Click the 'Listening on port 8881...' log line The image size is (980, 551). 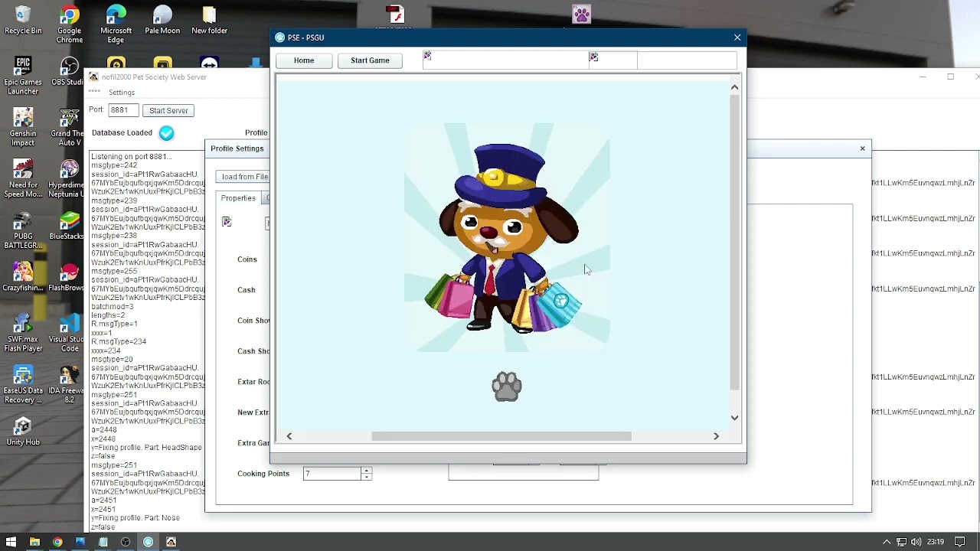pos(131,157)
